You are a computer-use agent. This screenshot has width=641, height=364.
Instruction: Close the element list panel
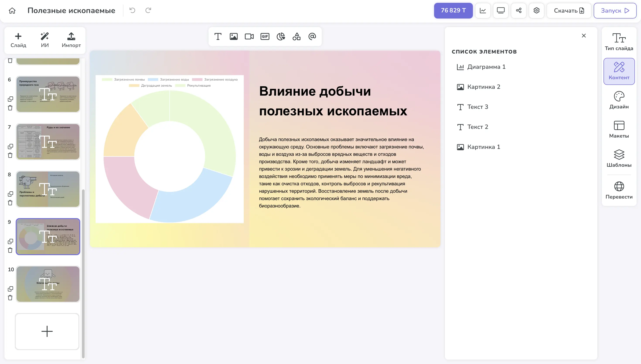pyautogui.click(x=584, y=36)
